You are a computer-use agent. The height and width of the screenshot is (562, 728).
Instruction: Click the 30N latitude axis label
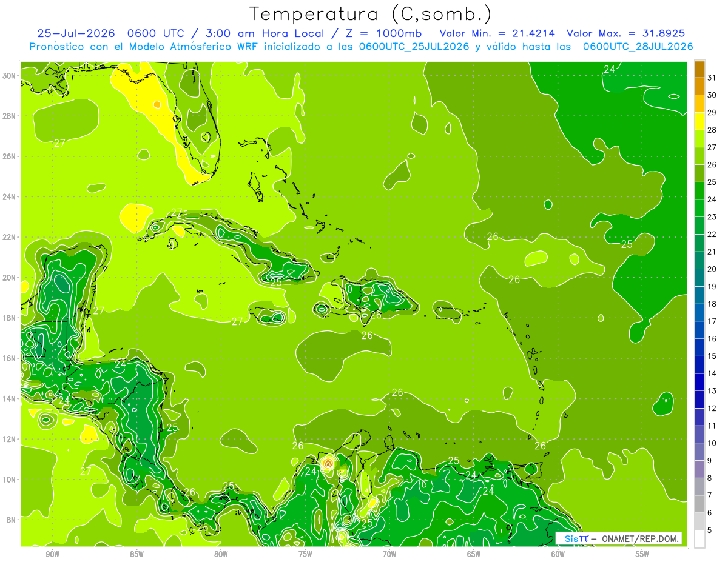coord(10,76)
